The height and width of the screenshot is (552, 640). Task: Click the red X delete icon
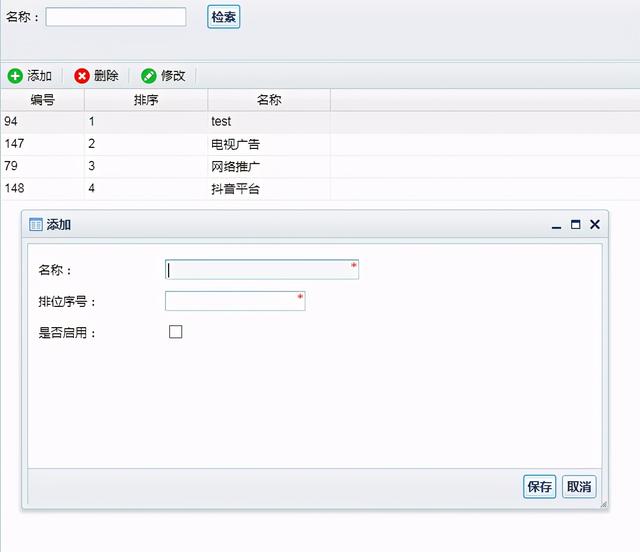pyautogui.click(x=82, y=76)
